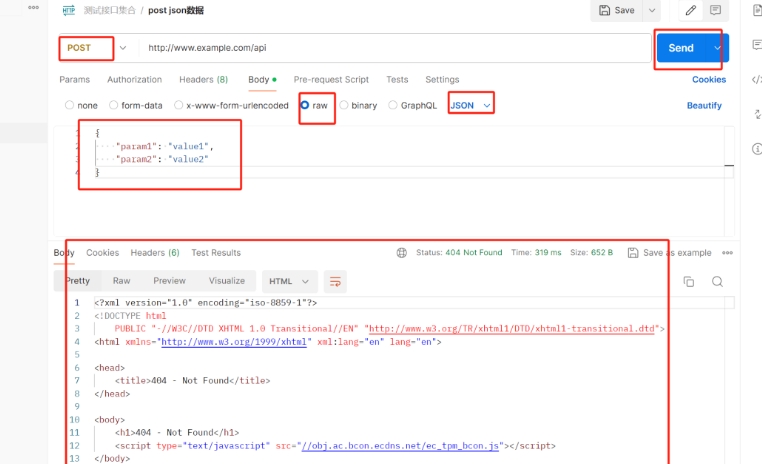
Task: Switch the response view to Preview
Action: point(170,281)
